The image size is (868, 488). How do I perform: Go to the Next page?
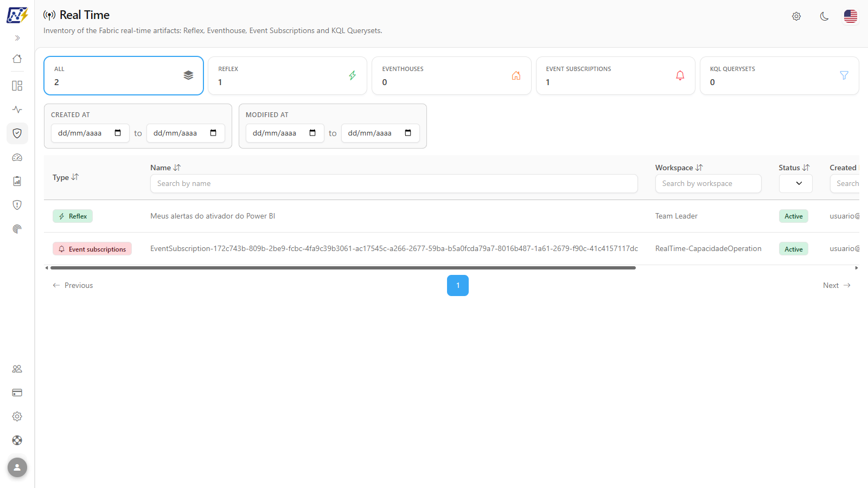[x=837, y=285]
